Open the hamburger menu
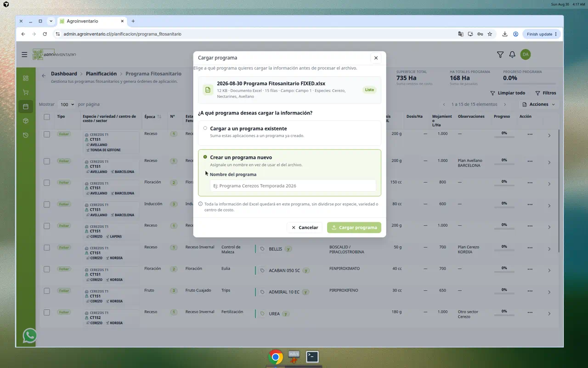This screenshot has width=588, height=368. 24,54
